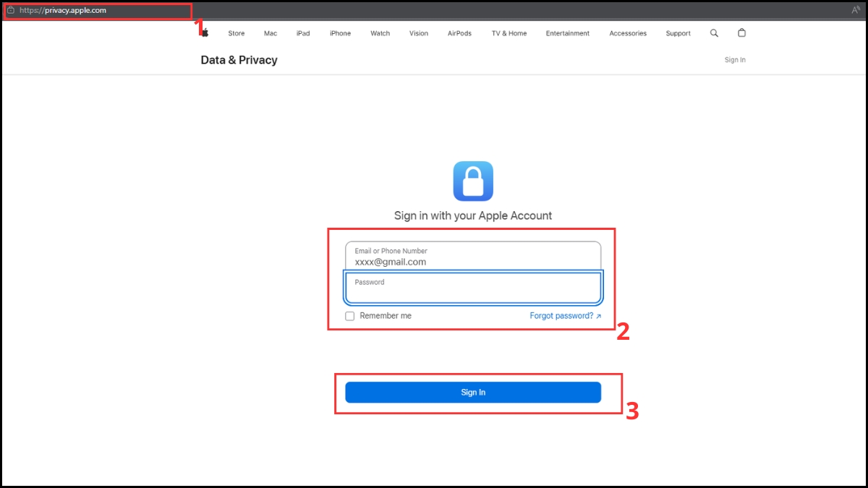
Task: Open the Vision menu
Action: click(419, 33)
